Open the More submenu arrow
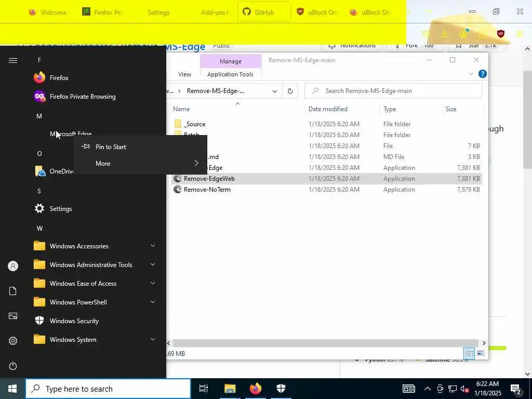Image resolution: width=532 pixels, height=399 pixels. [196, 164]
